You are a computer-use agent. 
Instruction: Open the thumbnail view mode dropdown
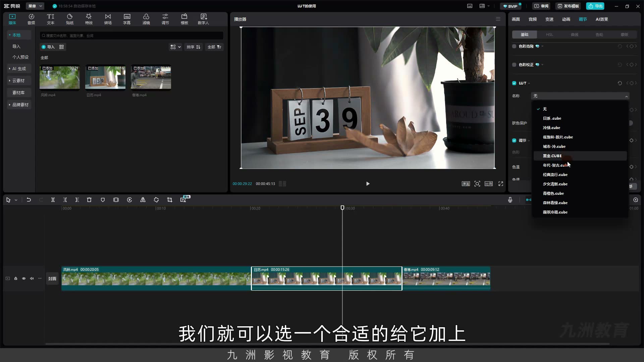point(175,47)
